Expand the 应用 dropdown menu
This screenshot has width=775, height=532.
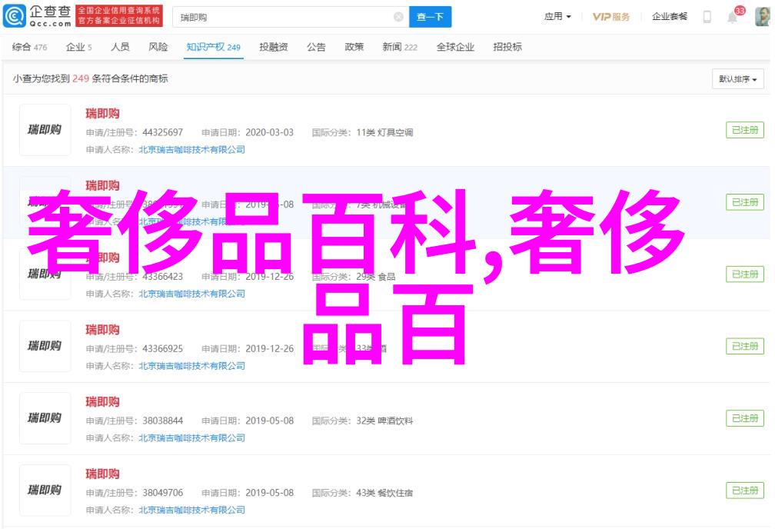557,17
